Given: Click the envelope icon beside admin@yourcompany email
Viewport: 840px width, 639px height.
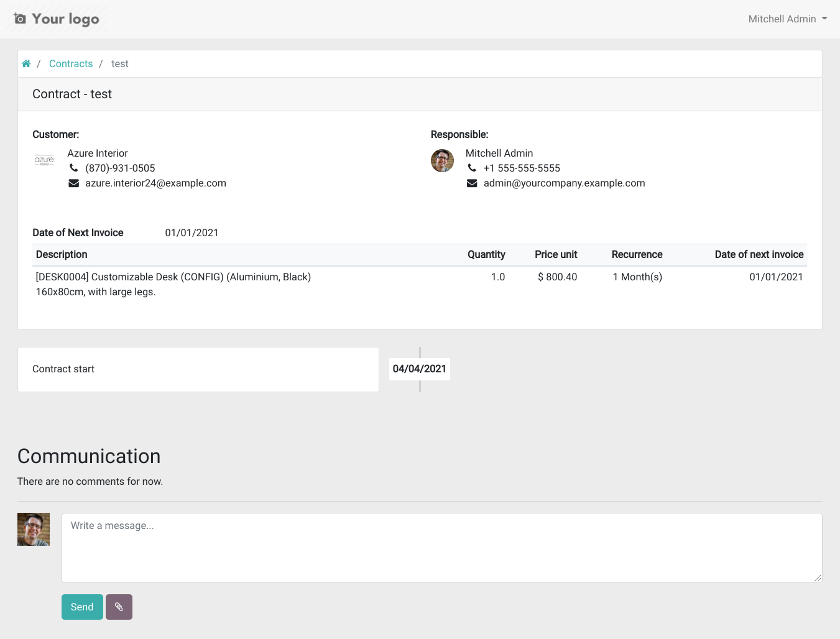Looking at the screenshot, I should [471, 183].
